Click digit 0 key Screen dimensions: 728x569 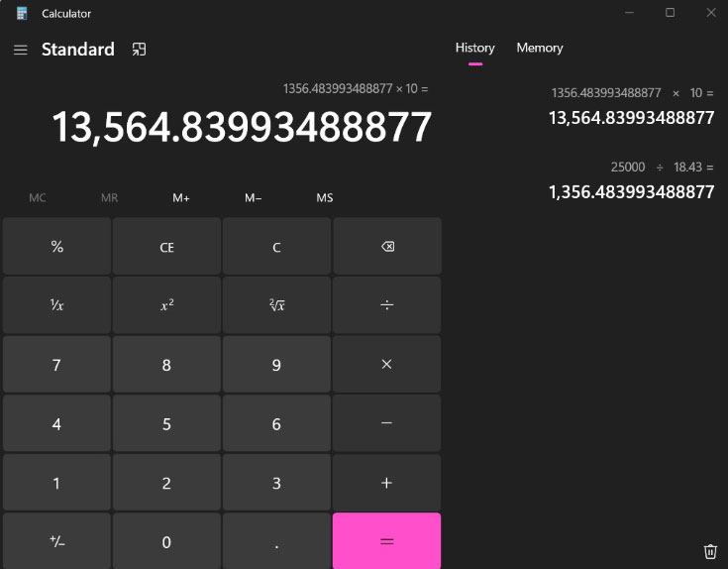pyautogui.click(x=166, y=540)
